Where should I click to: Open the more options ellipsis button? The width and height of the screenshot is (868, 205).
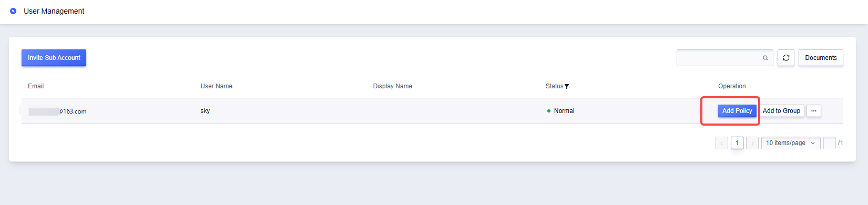click(x=814, y=111)
